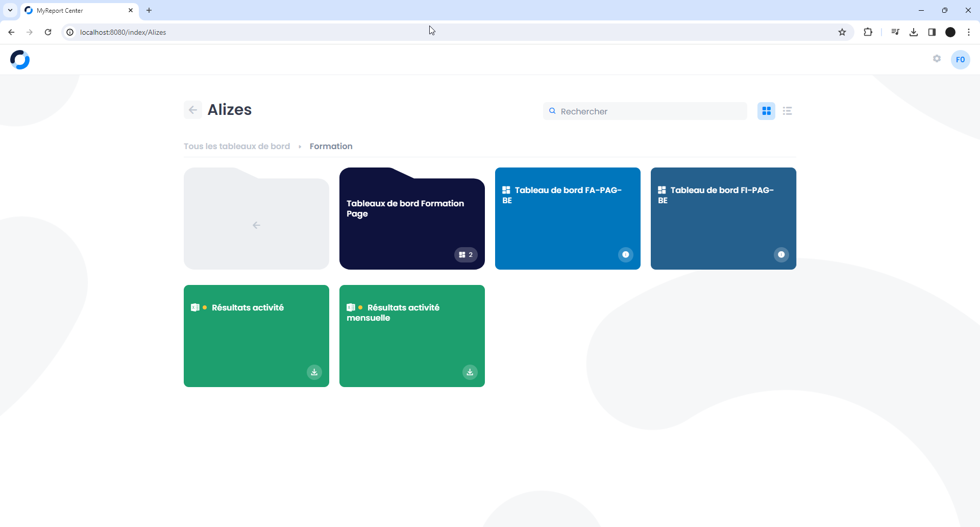This screenshot has width=980, height=527.
Task: Open settings gear icon
Action: (937, 59)
